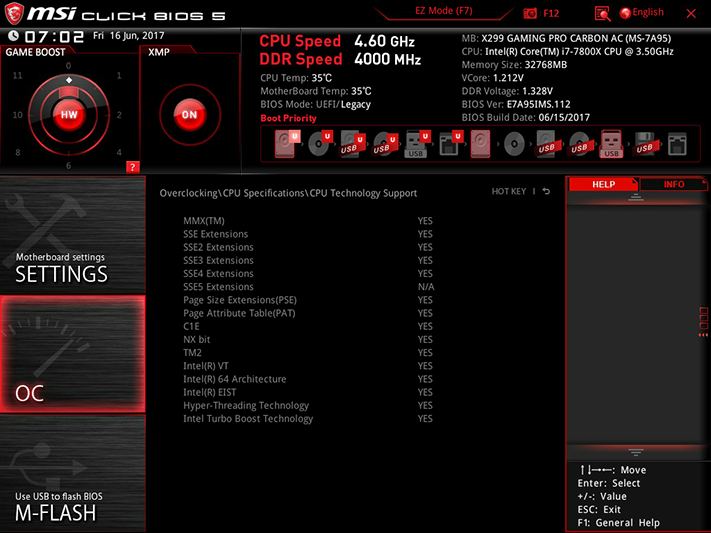Click the CPU Speed 4.60 GHz readout

[337, 41]
